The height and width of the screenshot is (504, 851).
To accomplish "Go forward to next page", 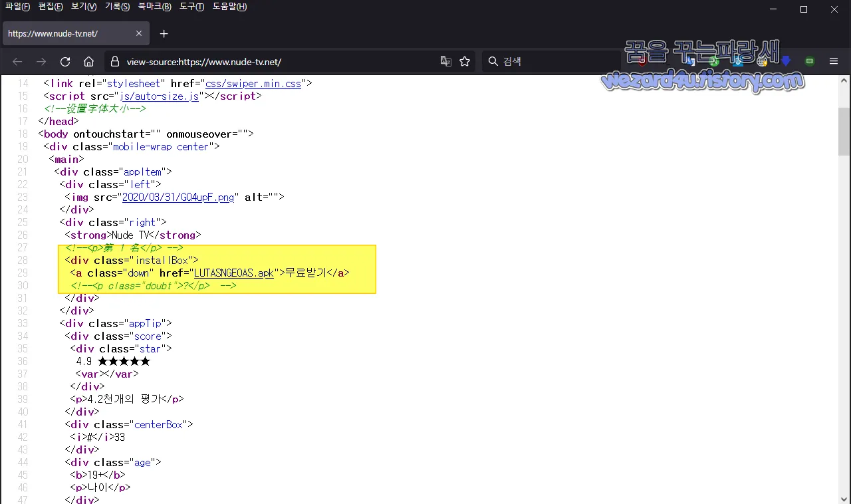I will click(x=41, y=61).
